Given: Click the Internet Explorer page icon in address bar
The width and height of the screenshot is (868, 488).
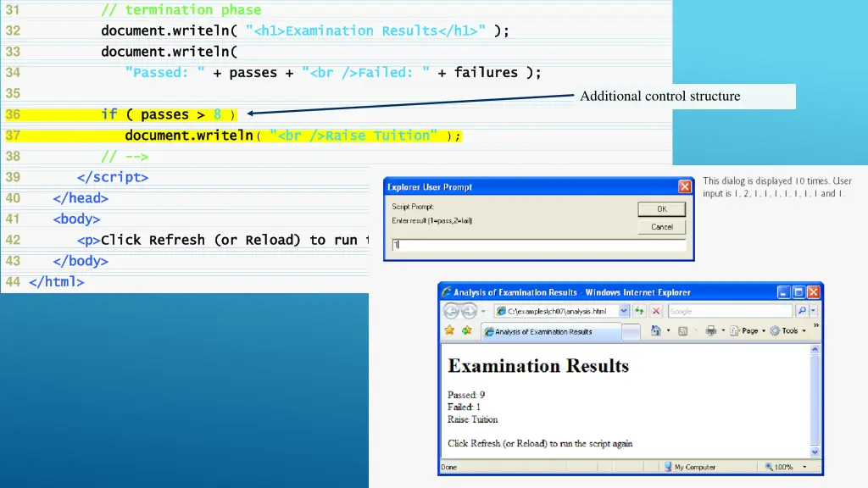Looking at the screenshot, I should point(502,311).
